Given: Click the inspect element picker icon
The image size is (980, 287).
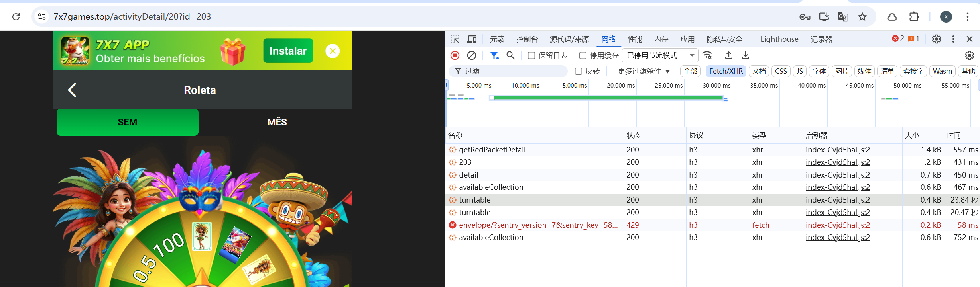Looking at the screenshot, I should pyautogui.click(x=455, y=39).
